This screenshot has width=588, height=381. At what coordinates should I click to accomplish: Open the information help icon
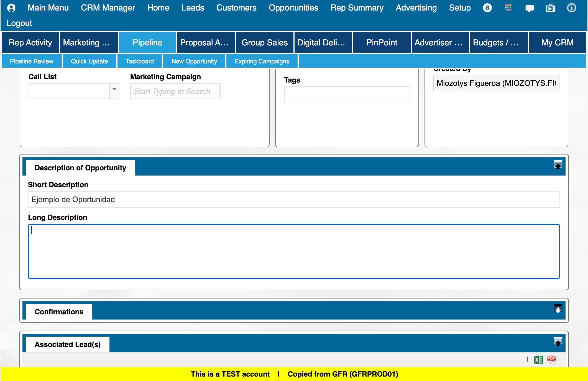(571, 8)
